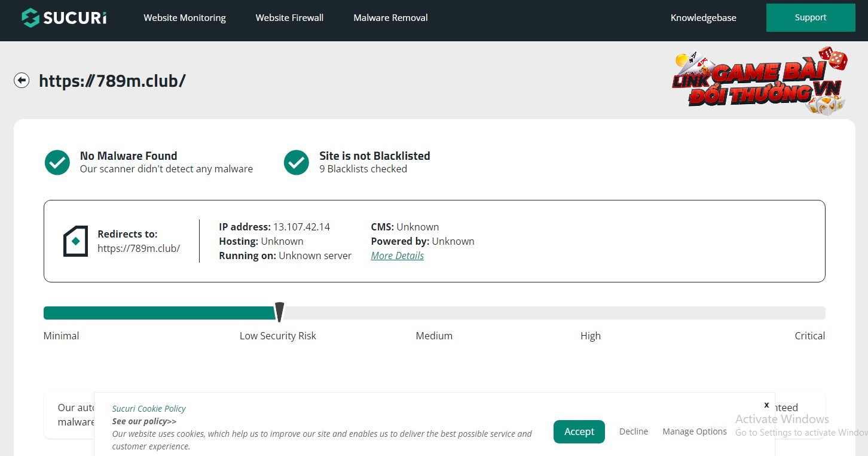The image size is (868, 456).
Task: Open the More Details link
Action: 398,256
